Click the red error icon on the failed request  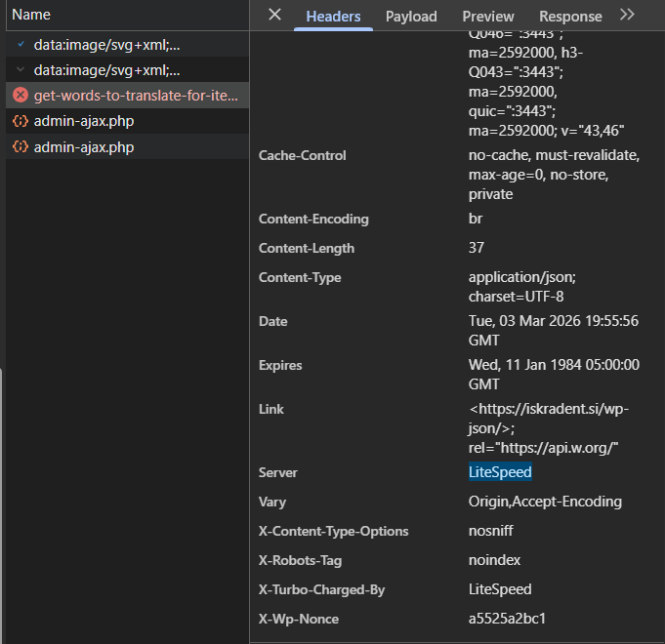click(x=21, y=96)
